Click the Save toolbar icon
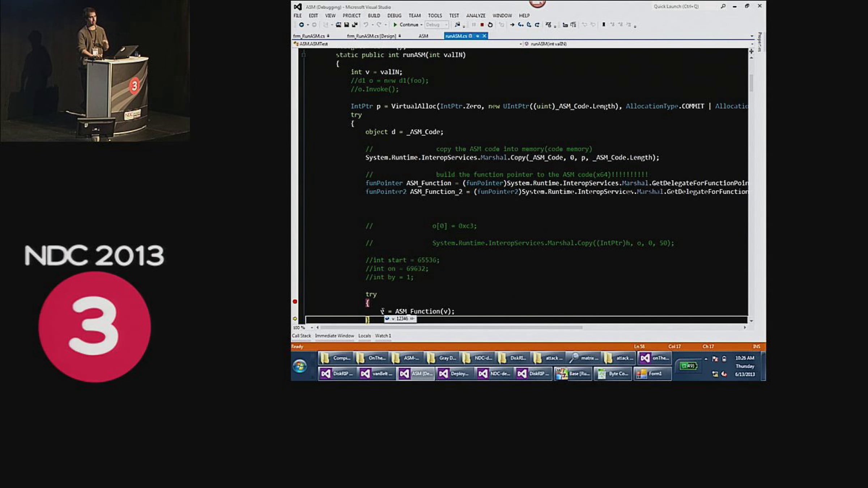The width and height of the screenshot is (868, 488). (x=346, y=25)
